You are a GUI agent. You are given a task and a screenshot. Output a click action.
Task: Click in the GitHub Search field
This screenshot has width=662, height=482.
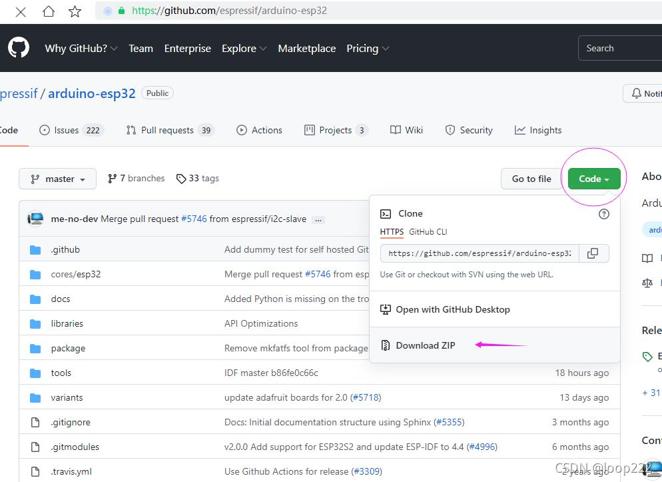(x=620, y=48)
